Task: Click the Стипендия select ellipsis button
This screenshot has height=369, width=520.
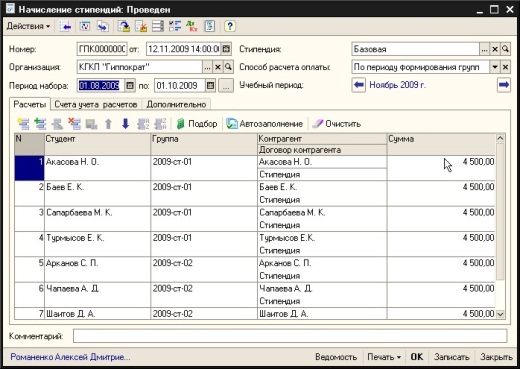Action: pos(484,49)
